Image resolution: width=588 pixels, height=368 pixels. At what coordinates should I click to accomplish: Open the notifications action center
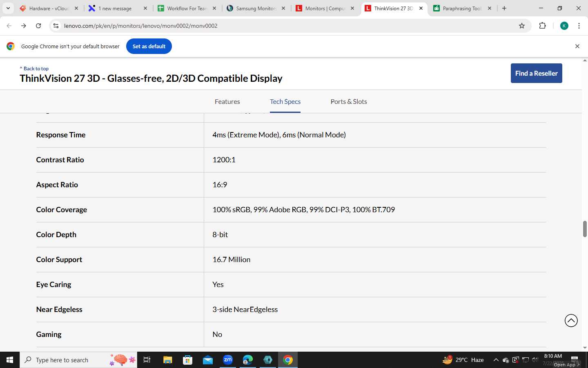[x=575, y=360]
